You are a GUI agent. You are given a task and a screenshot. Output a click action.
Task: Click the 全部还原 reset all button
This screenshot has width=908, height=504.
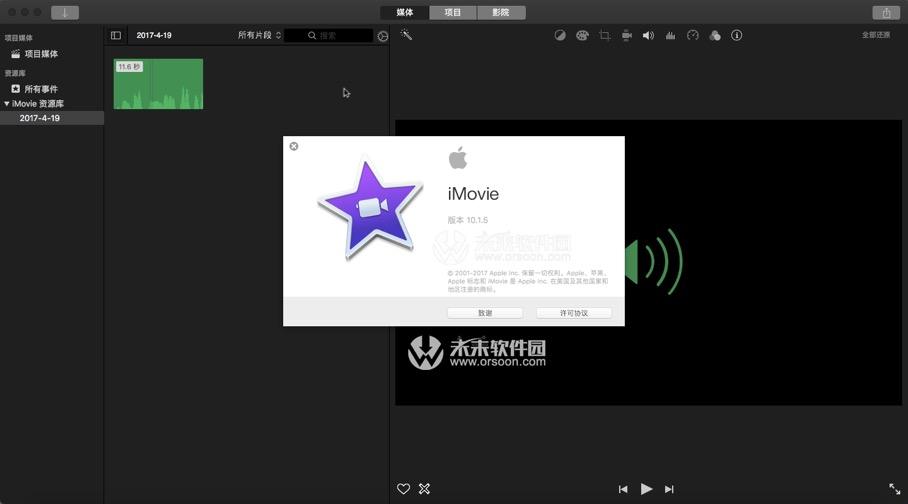click(x=876, y=35)
